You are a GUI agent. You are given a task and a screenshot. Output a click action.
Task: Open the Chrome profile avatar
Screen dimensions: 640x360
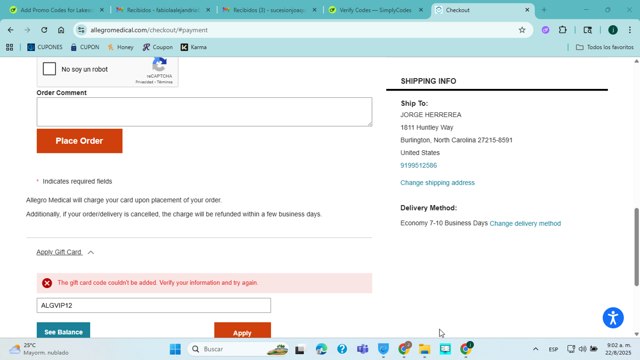(x=613, y=30)
